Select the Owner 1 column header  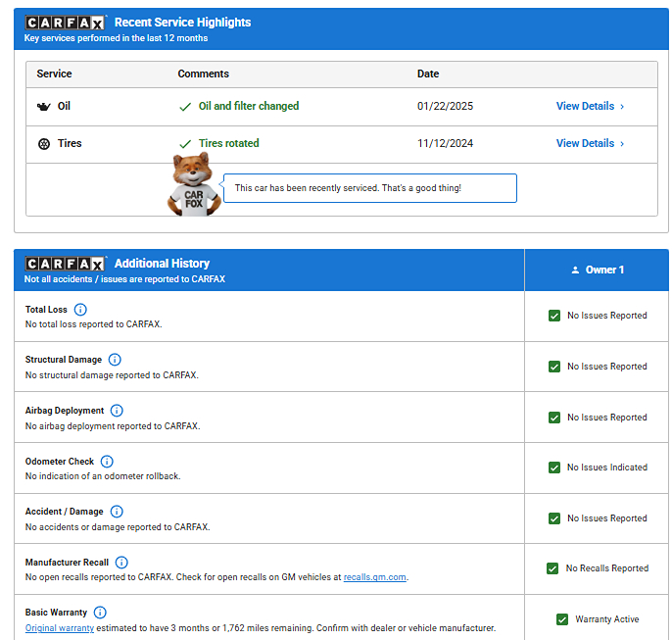point(598,270)
